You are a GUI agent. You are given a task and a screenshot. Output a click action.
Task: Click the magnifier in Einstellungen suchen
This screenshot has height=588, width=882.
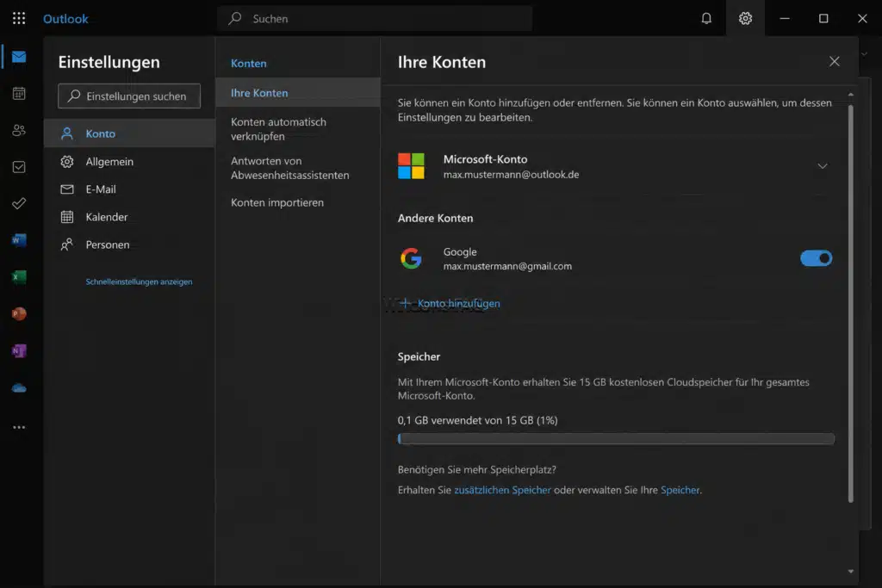pyautogui.click(x=74, y=96)
